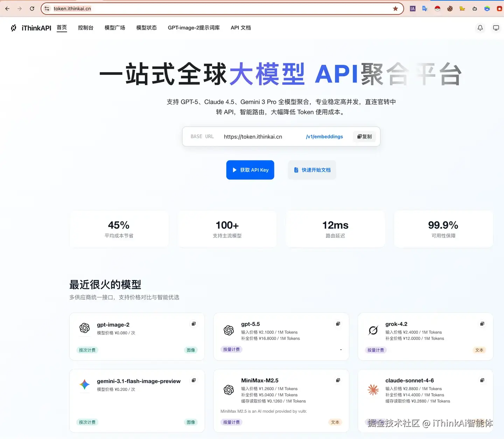
Task: Click the 12ms 路由延迟 stat card
Action: [x=335, y=229]
